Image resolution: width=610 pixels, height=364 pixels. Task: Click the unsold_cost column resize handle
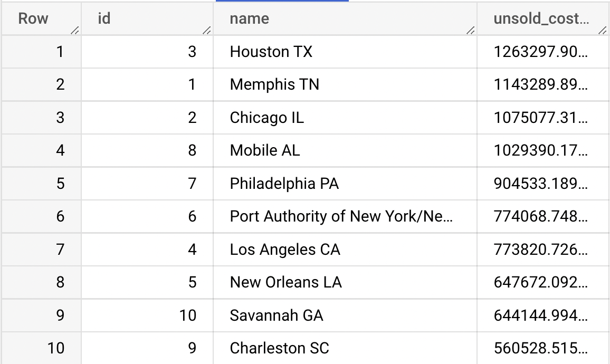click(x=603, y=31)
